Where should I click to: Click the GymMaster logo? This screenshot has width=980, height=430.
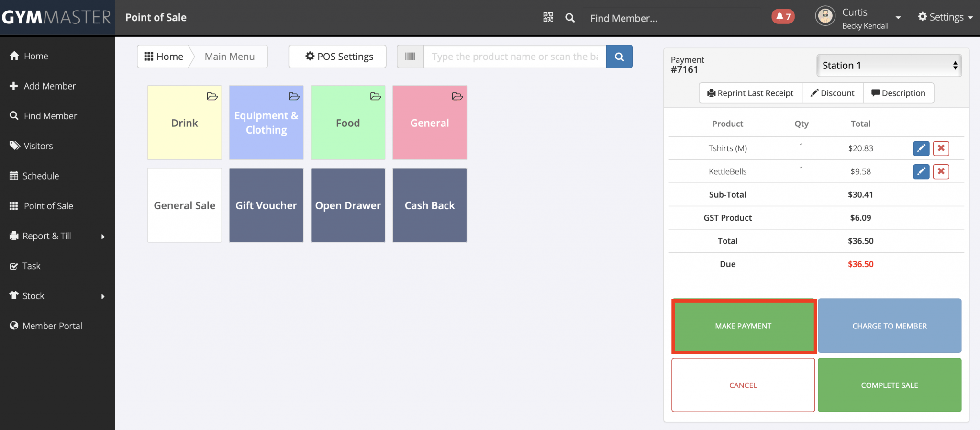coord(56,18)
